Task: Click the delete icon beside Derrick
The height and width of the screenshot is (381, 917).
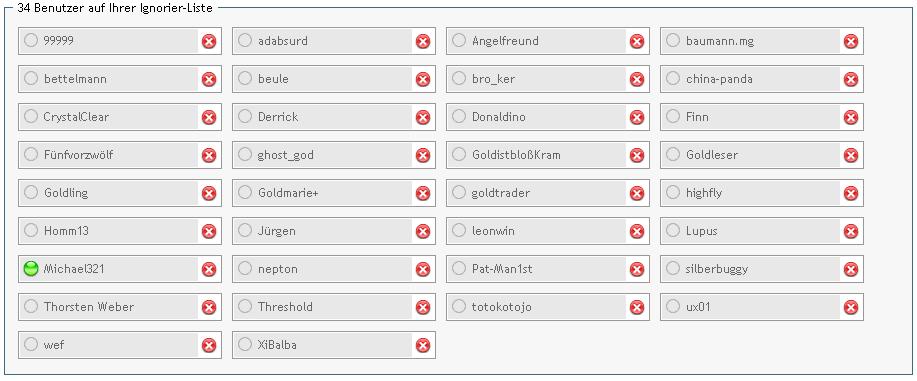Action: click(x=423, y=117)
